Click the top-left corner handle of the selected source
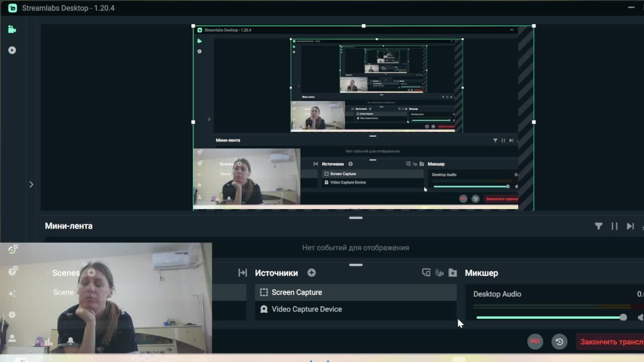The height and width of the screenshot is (362, 644). point(193,26)
